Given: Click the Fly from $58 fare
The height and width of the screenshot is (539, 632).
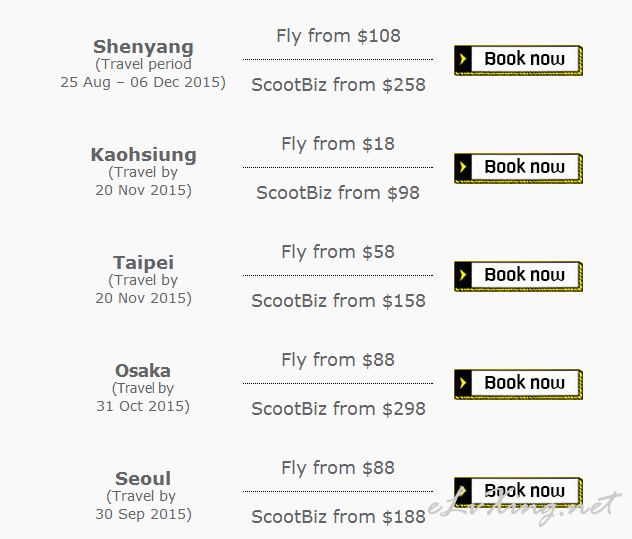Looking at the screenshot, I should 338,252.
